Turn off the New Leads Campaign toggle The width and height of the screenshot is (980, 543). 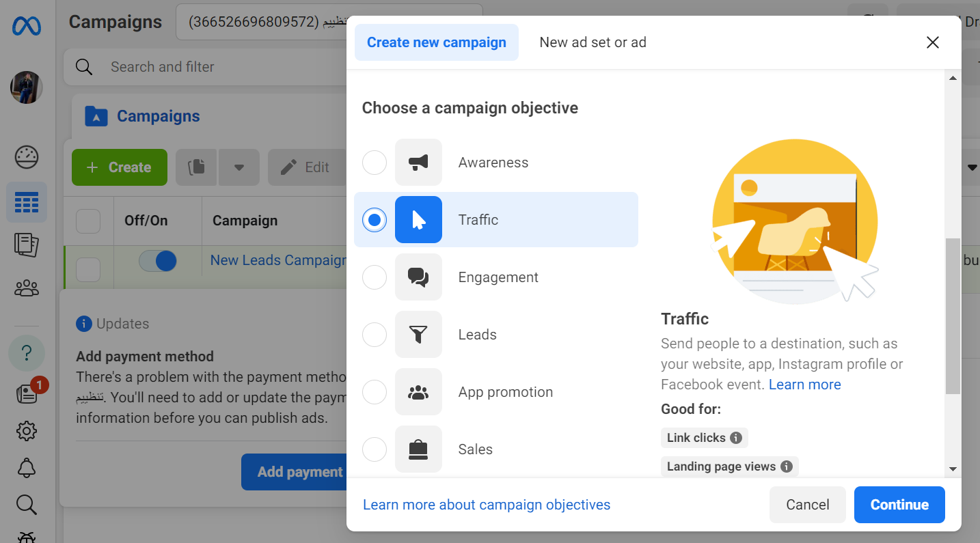click(x=156, y=260)
